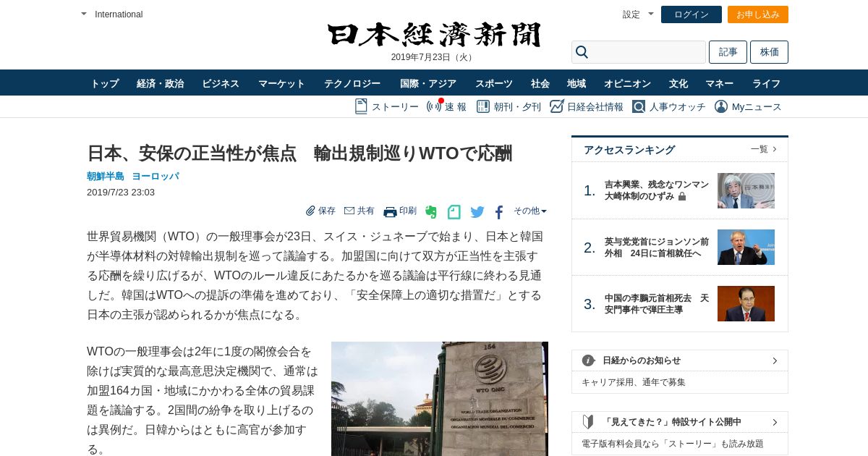
Task: Open 英与党党首にジョンソン前外相 ranking headline
Action: coord(657,248)
